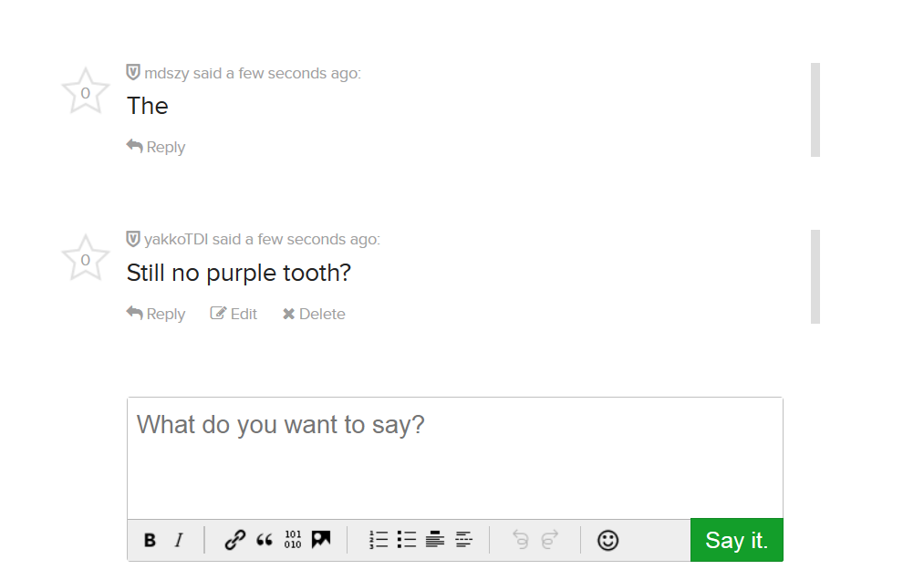
Task: Submit your comment with 'Say it.'
Action: (736, 540)
